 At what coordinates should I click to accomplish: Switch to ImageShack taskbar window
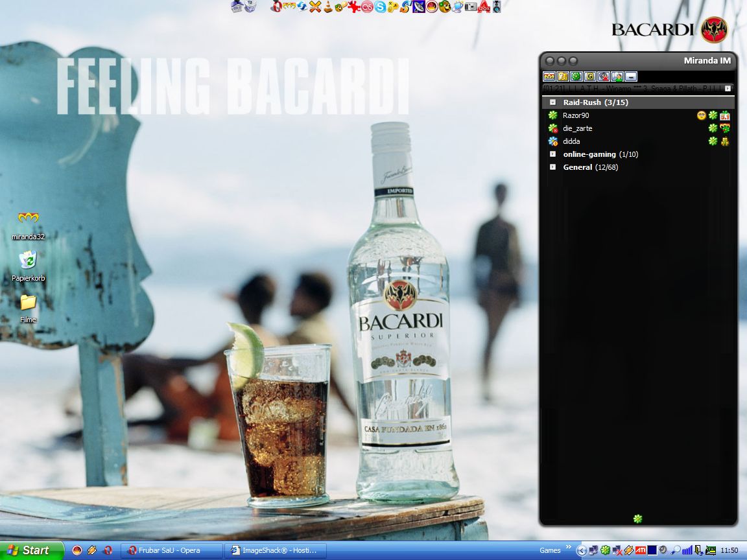[x=276, y=550]
